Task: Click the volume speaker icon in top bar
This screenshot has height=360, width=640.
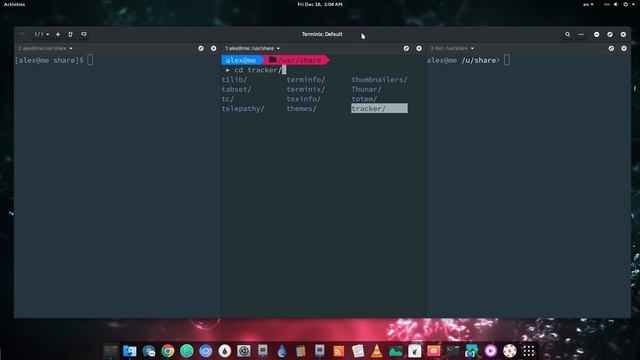Action: click(x=616, y=4)
